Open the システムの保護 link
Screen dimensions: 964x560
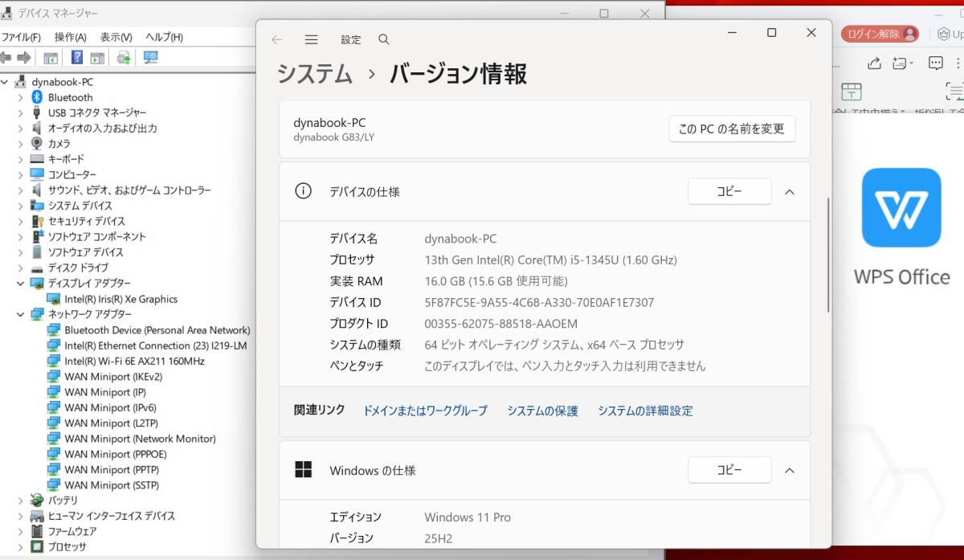tap(542, 410)
